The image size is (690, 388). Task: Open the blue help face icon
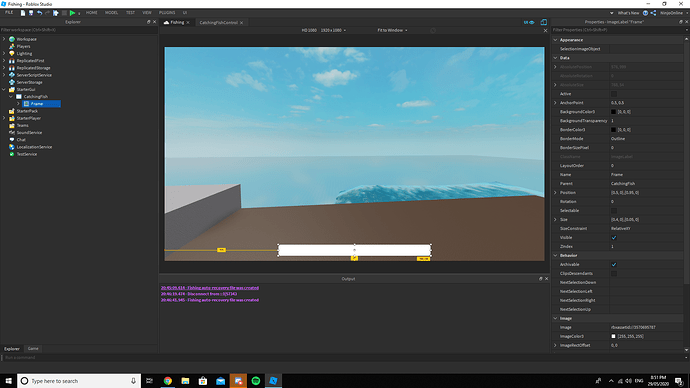pyautogui.click(x=646, y=13)
